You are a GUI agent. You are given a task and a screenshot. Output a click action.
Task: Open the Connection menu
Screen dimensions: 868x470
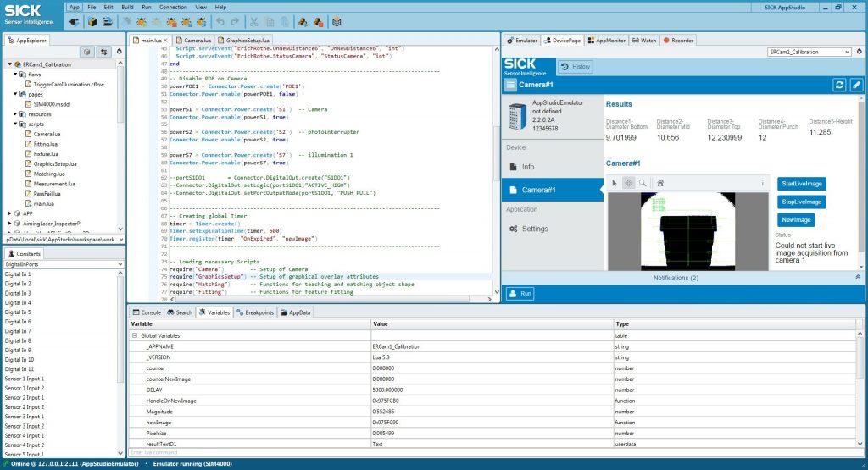173,7
